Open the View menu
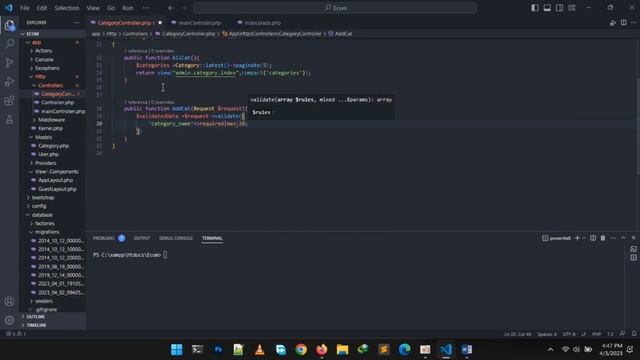The height and width of the screenshot is (360, 640). (93, 8)
